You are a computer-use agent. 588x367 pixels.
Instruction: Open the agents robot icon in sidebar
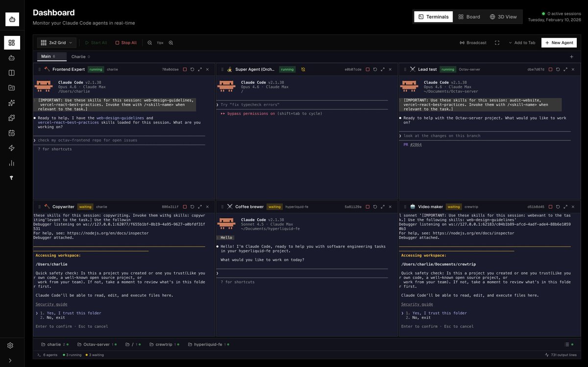[12, 58]
